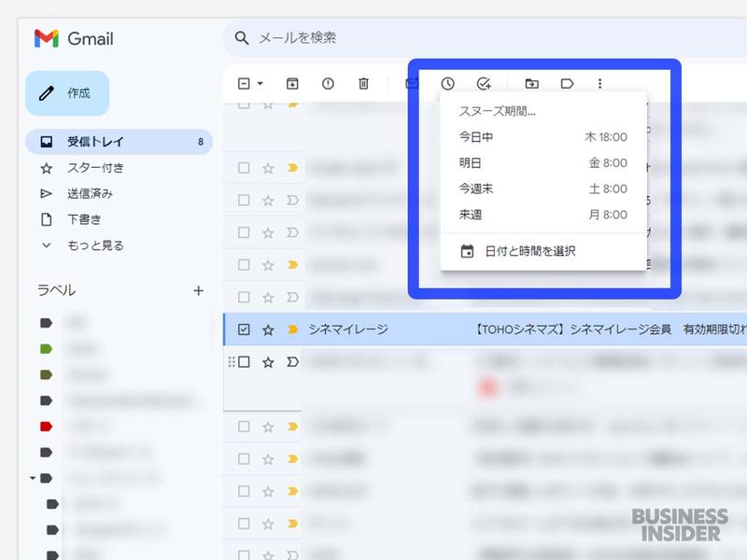This screenshot has height=560, width=747.
Task: Open the select dropdown arrow
Action: pos(261,84)
